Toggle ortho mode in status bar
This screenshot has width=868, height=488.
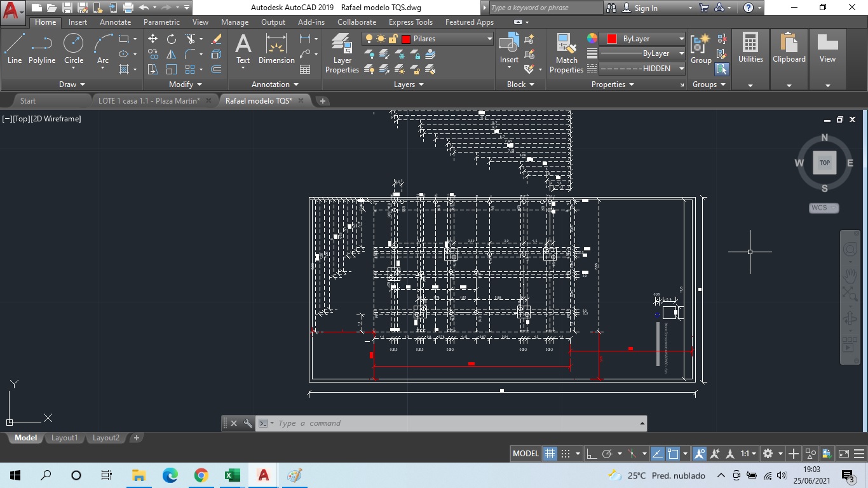592,454
